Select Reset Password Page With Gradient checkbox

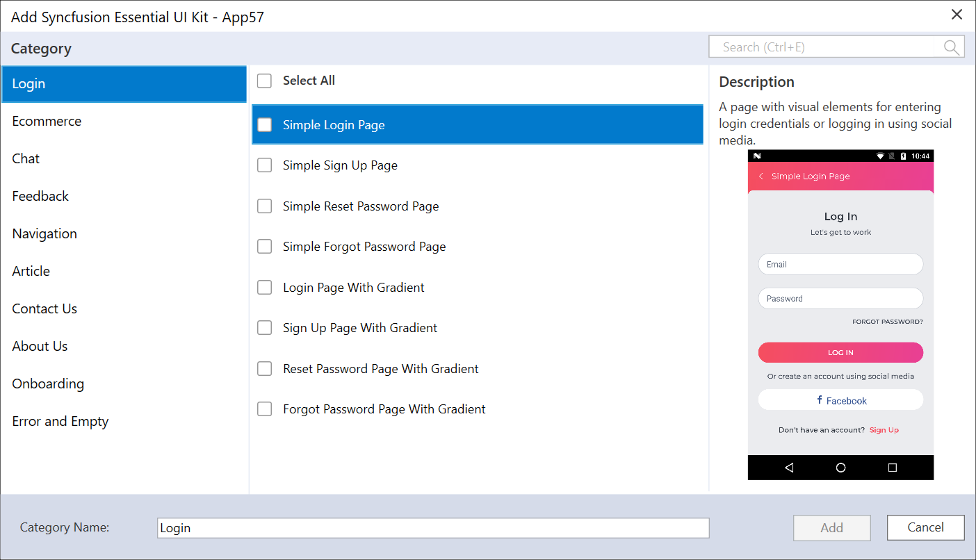(265, 369)
